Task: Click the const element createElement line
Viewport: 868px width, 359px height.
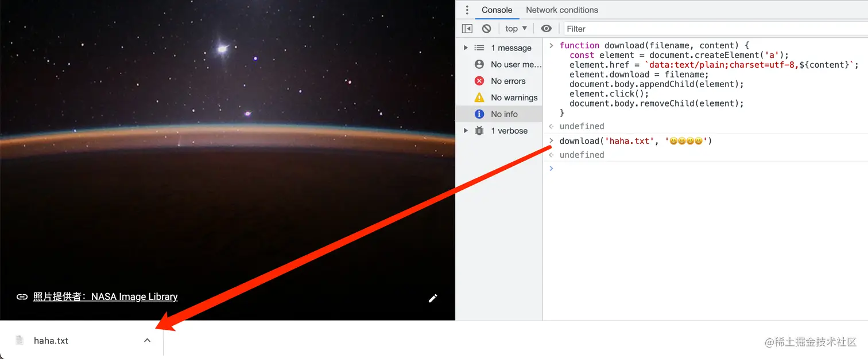Action: [679, 55]
